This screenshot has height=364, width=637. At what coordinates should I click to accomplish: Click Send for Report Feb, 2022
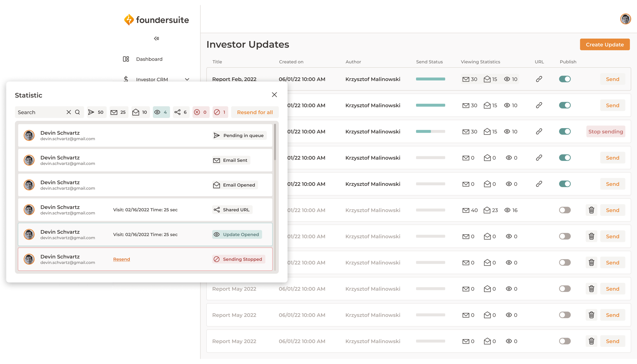coord(612,79)
